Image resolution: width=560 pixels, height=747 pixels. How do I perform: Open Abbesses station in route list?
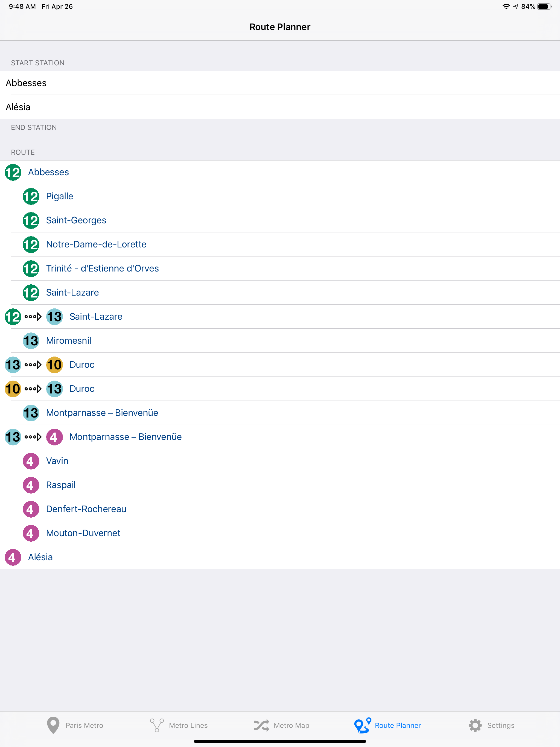tap(280, 172)
